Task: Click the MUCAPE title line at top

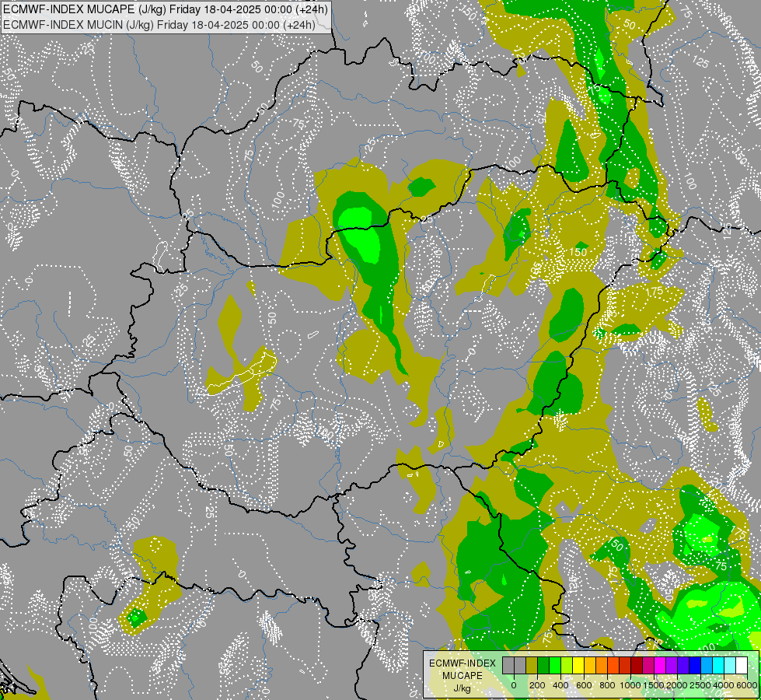Action: tap(166, 9)
